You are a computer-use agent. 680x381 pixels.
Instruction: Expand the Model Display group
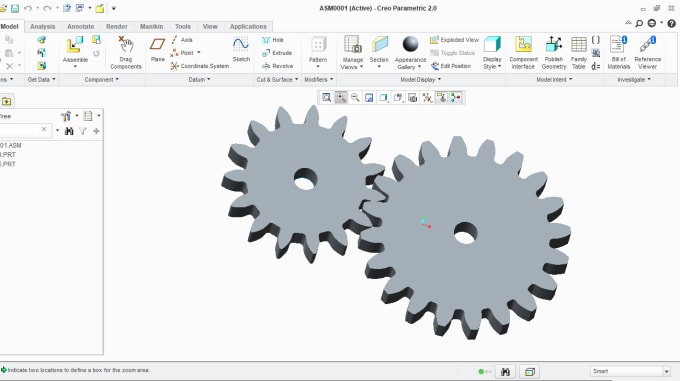coord(420,80)
